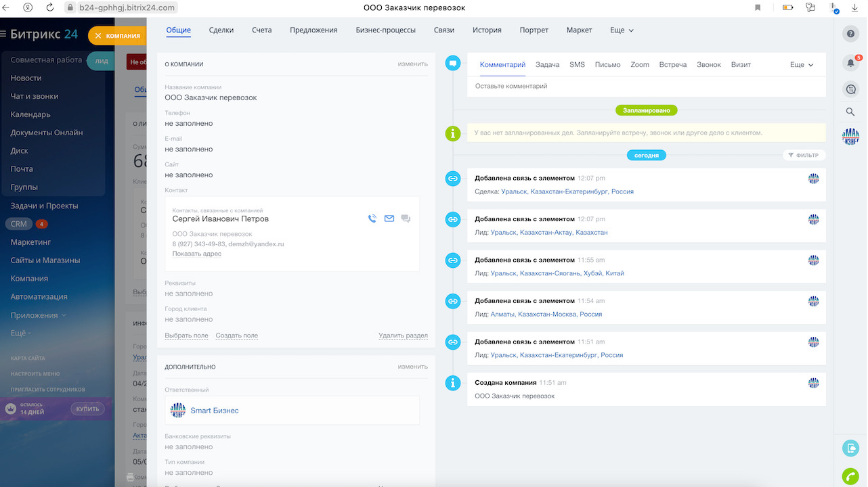Select the Задача activity tab

tap(547, 65)
